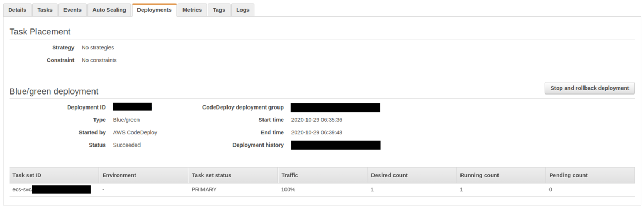Open the Tasks tab
Image resolution: width=644 pixels, height=209 pixels.
click(x=45, y=10)
